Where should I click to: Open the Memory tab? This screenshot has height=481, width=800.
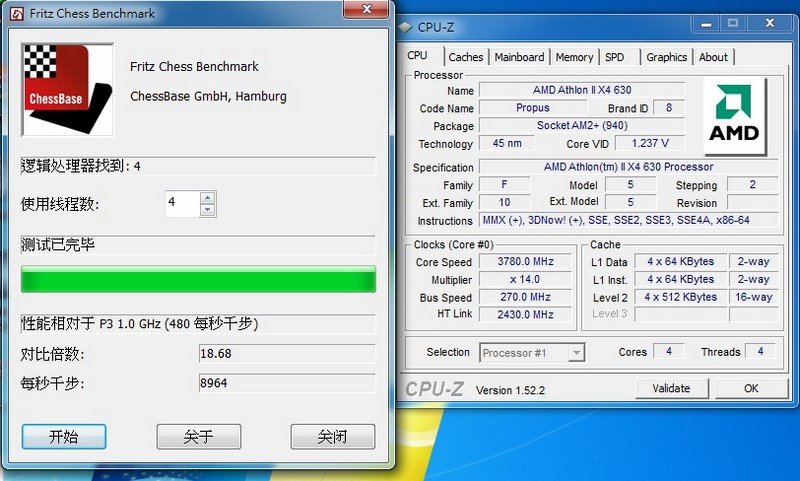click(574, 57)
